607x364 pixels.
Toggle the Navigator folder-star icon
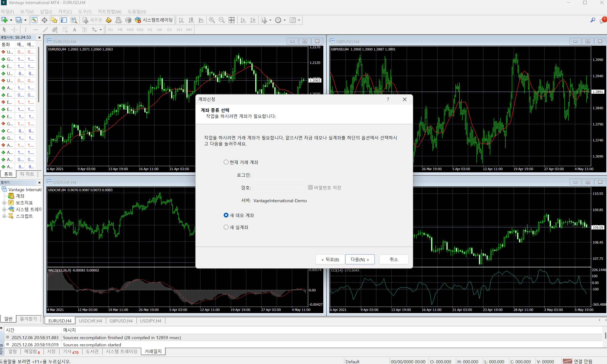54,20
